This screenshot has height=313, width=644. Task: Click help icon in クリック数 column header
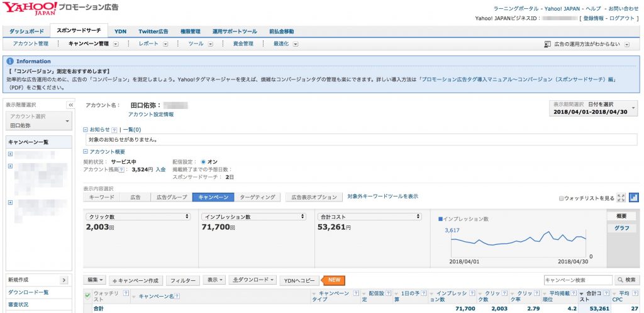click(504, 293)
